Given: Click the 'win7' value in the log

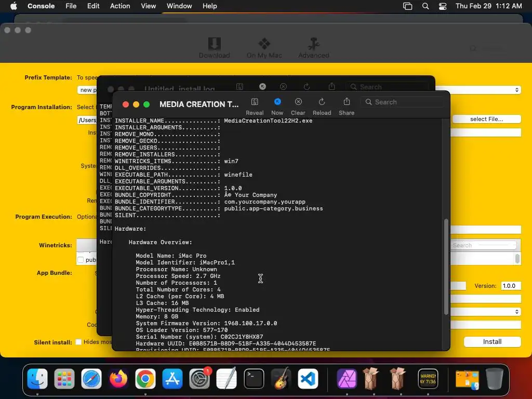Looking at the screenshot, I should point(231,161).
